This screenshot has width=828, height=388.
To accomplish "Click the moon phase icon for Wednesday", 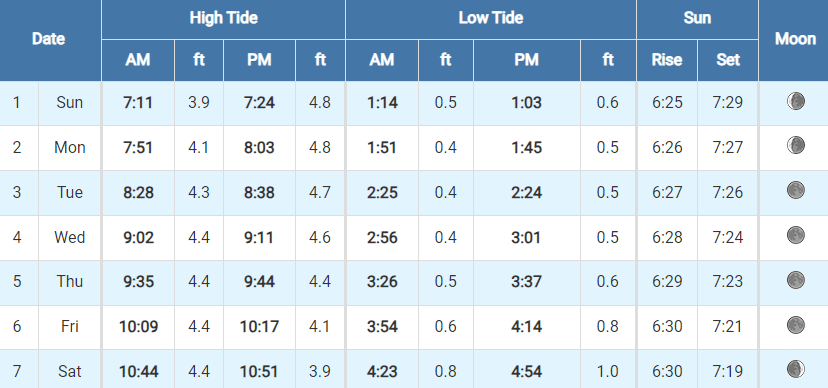I will tap(795, 235).
